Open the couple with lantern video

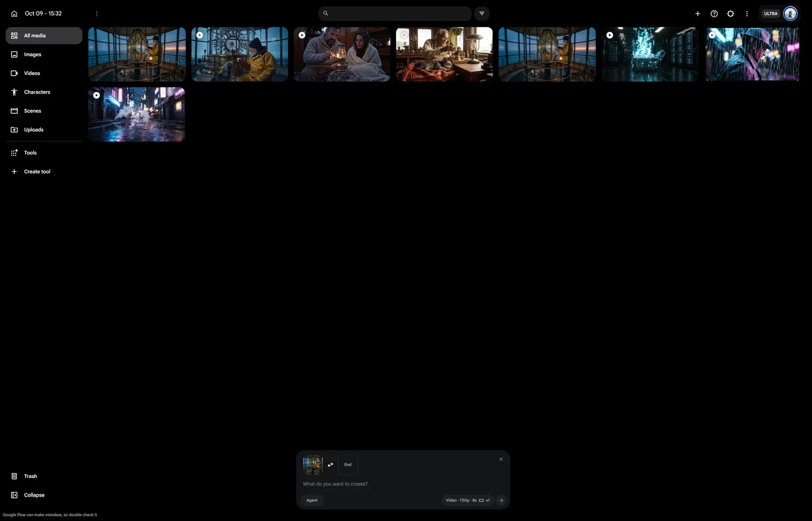click(342, 54)
